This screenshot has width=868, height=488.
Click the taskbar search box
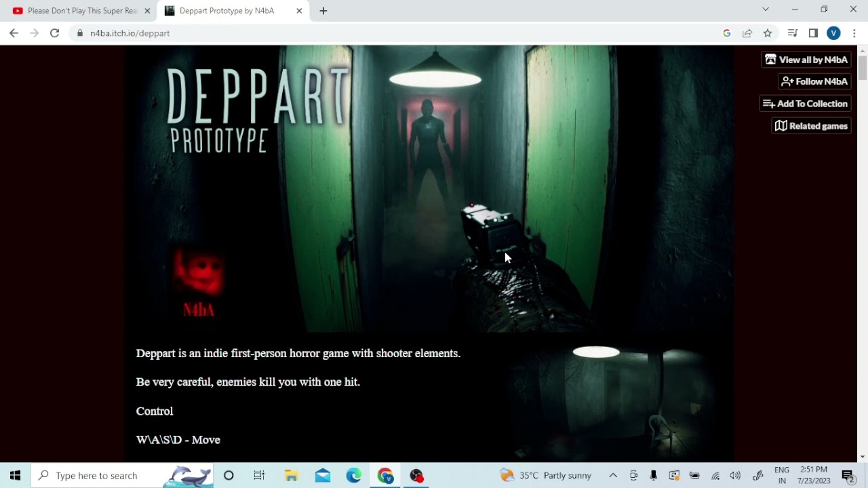point(122,475)
